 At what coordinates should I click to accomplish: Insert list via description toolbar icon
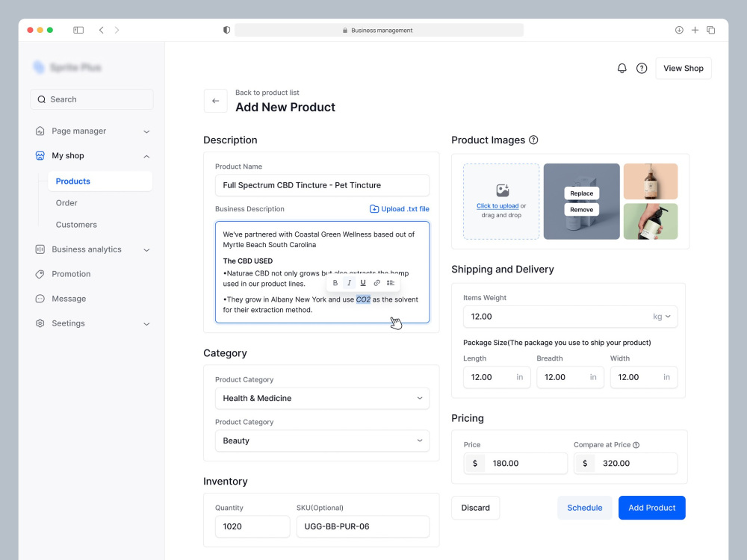coord(391,283)
